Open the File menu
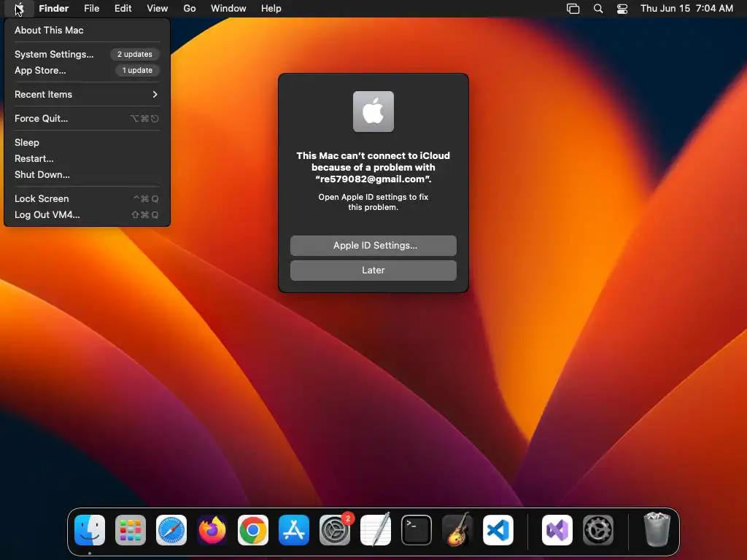 [x=91, y=9]
